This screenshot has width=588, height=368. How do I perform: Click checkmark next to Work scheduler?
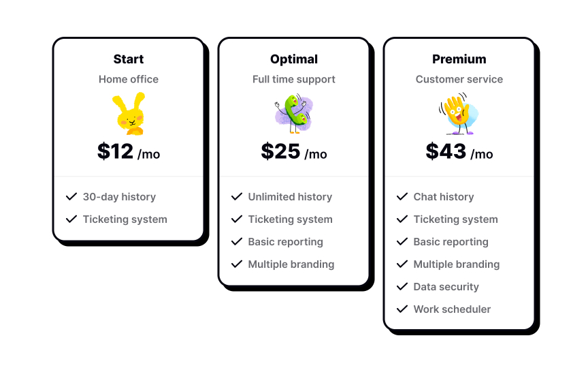coord(402,309)
